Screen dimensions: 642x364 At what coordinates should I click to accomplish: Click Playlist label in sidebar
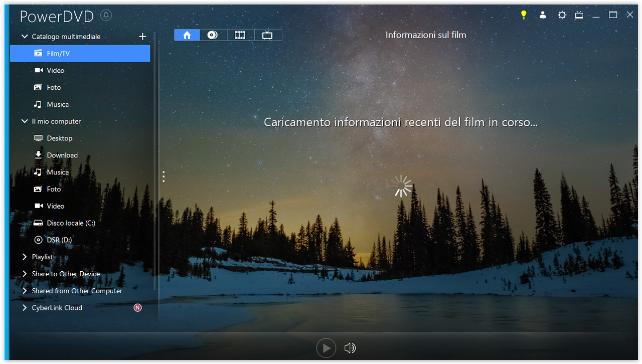coord(42,257)
